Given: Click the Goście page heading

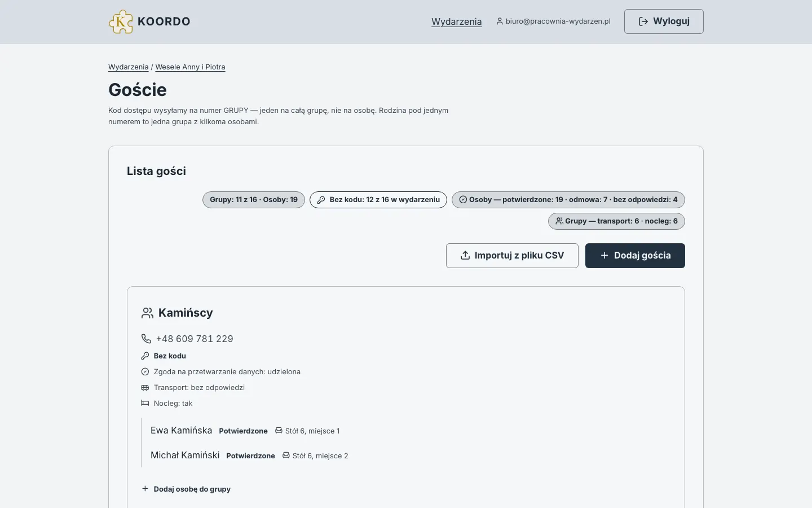Looking at the screenshot, I should pos(138,90).
